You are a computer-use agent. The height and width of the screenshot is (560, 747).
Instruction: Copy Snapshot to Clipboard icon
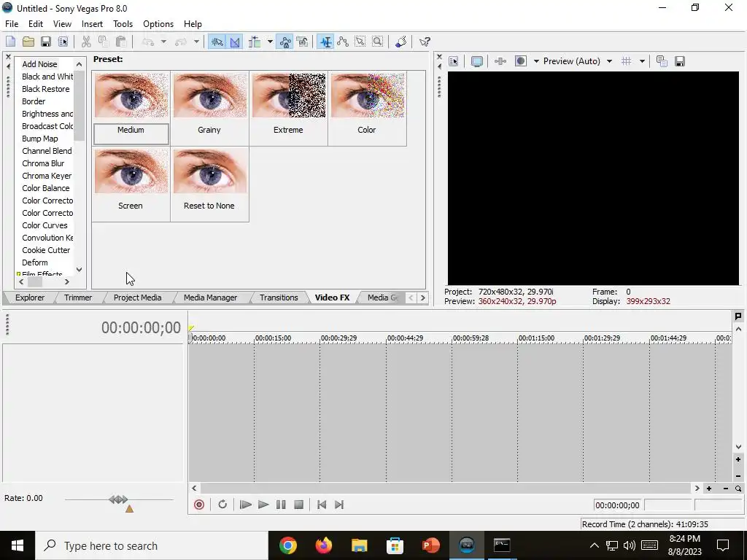[x=662, y=61]
